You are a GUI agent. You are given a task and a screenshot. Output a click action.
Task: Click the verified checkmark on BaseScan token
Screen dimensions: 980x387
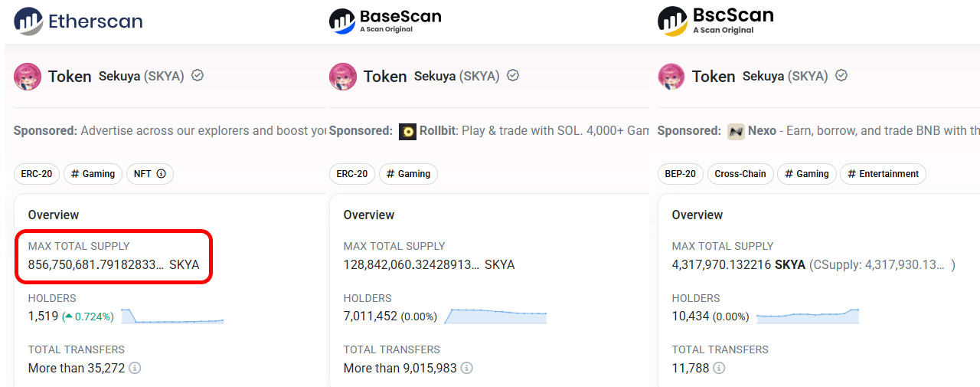click(513, 76)
